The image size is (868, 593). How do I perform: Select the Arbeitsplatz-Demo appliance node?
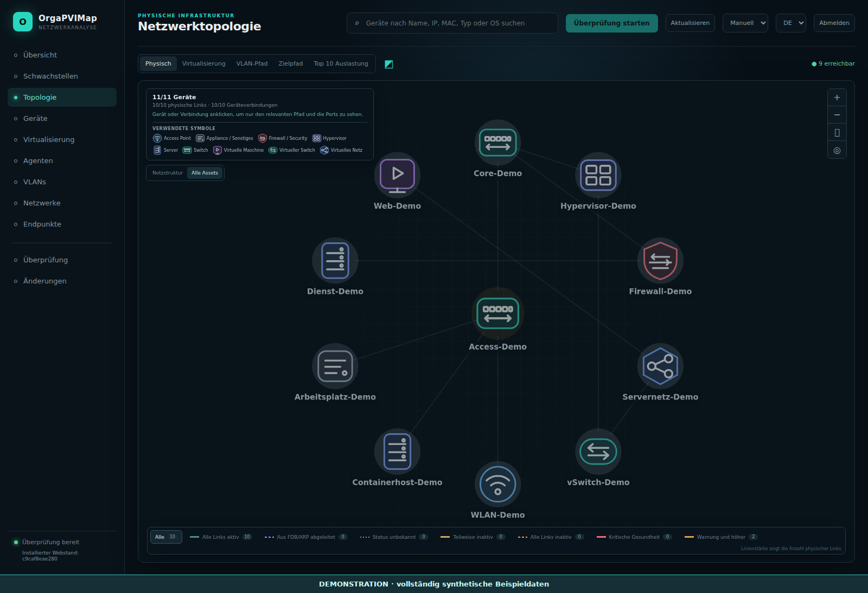coord(335,366)
